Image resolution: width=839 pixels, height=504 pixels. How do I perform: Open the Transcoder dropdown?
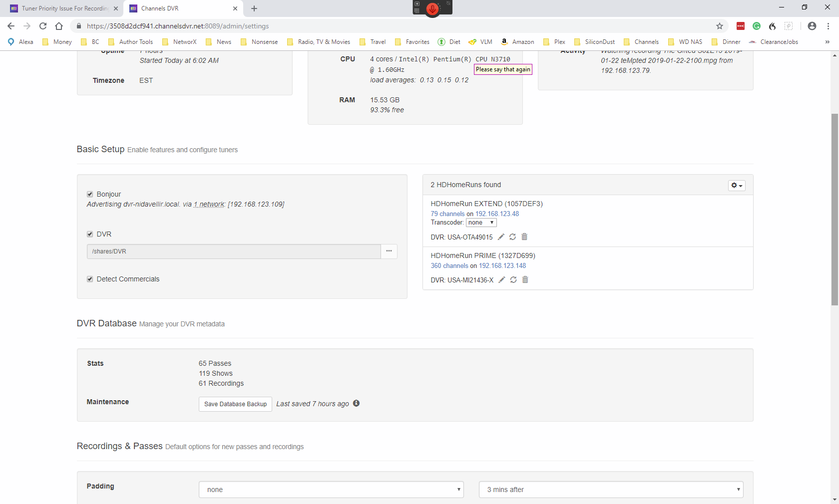click(x=481, y=223)
